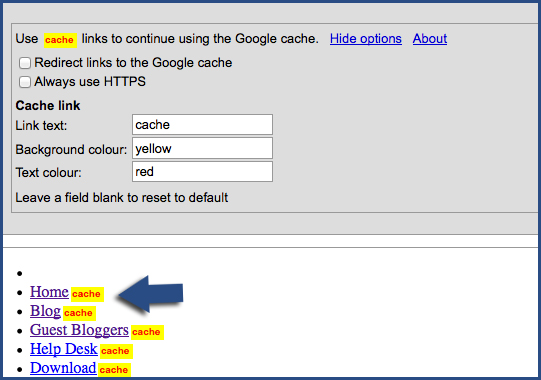Click the Text colour input field
The height and width of the screenshot is (380, 541).
[202, 172]
